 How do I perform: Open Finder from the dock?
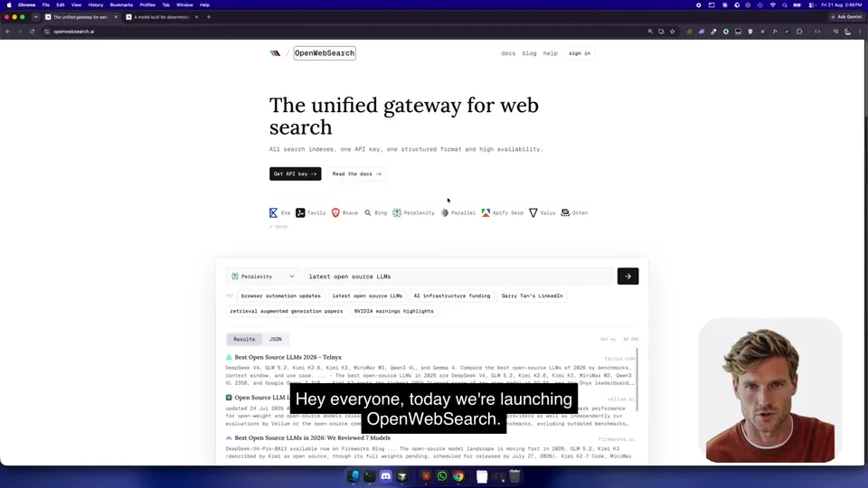point(354,476)
